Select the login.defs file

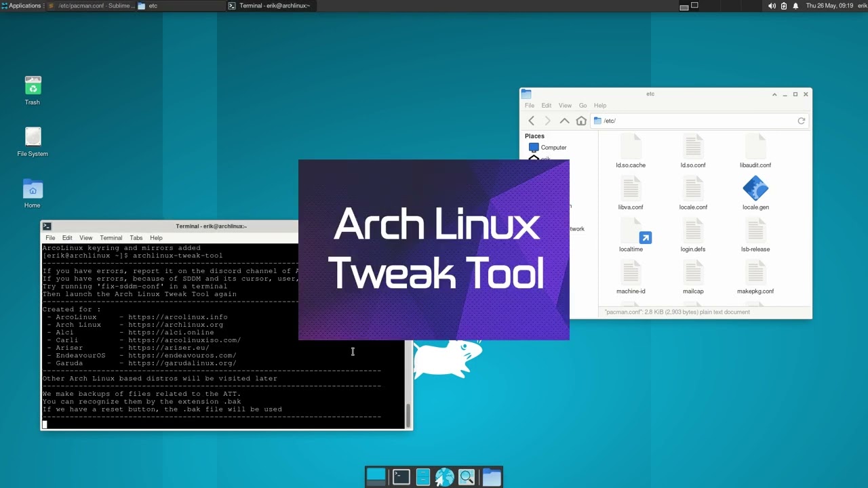(x=693, y=236)
